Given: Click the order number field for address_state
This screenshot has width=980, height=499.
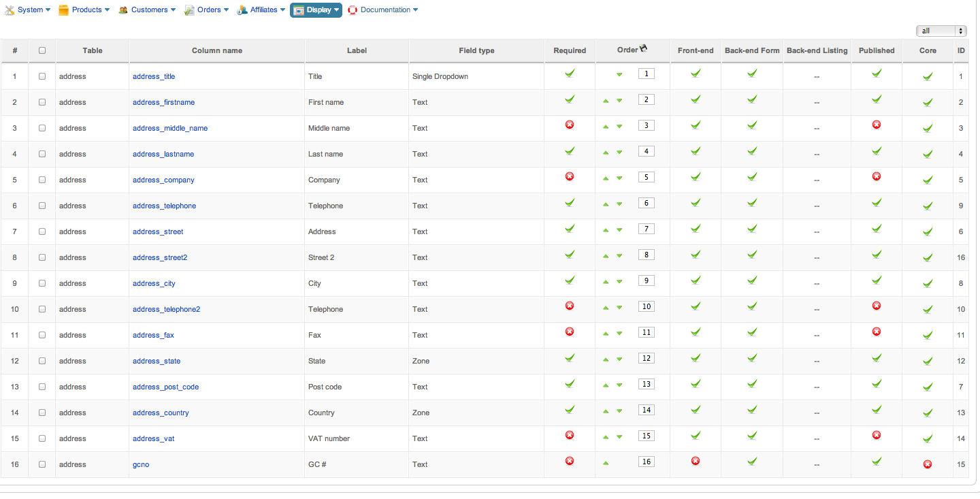Looking at the screenshot, I should tap(647, 358).
